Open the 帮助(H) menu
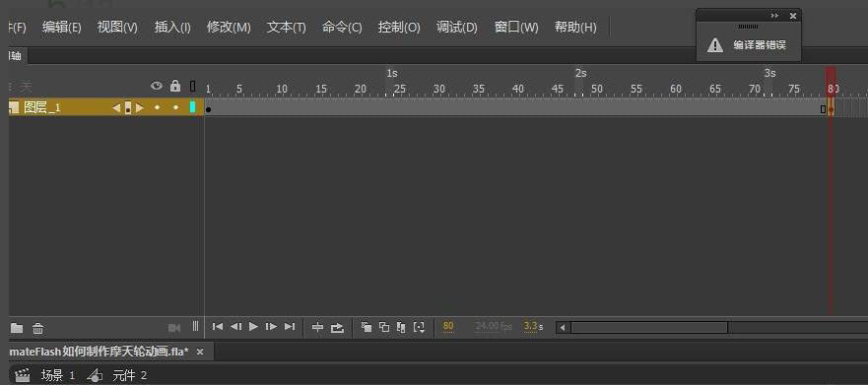 click(575, 28)
